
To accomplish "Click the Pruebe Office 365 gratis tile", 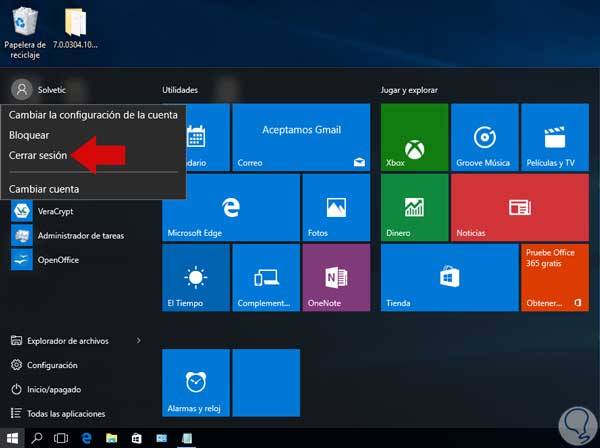I will coord(555,278).
